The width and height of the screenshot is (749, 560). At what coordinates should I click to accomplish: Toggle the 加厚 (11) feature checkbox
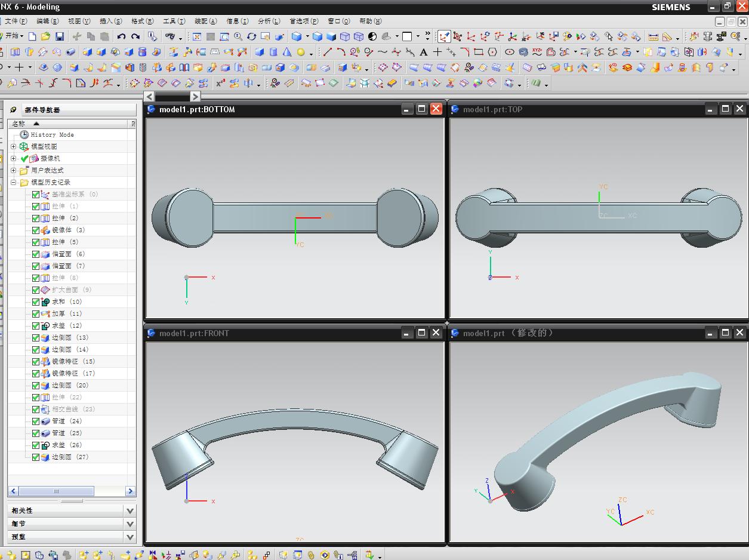[x=36, y=314]
